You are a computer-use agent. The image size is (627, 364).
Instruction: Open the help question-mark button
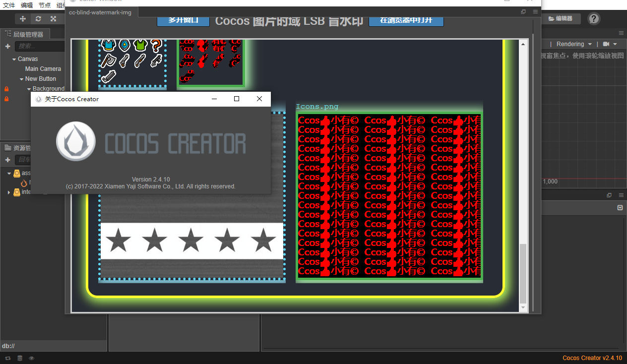(594, 19)
